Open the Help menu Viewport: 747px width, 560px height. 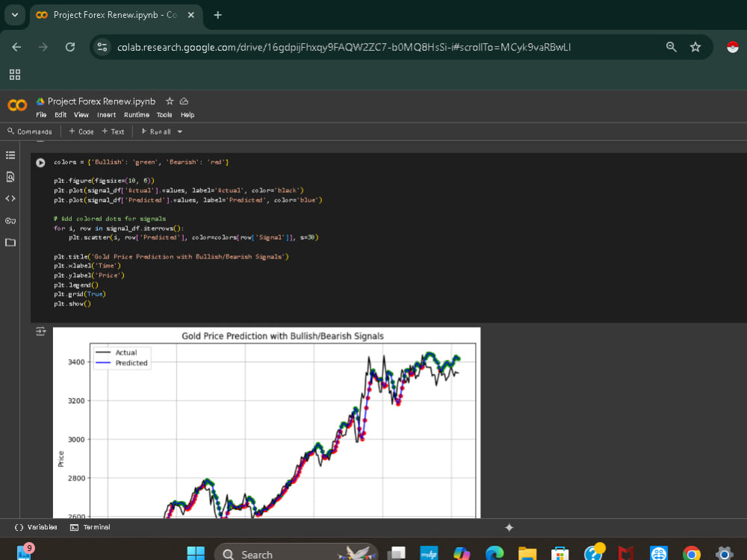[187, 115]
